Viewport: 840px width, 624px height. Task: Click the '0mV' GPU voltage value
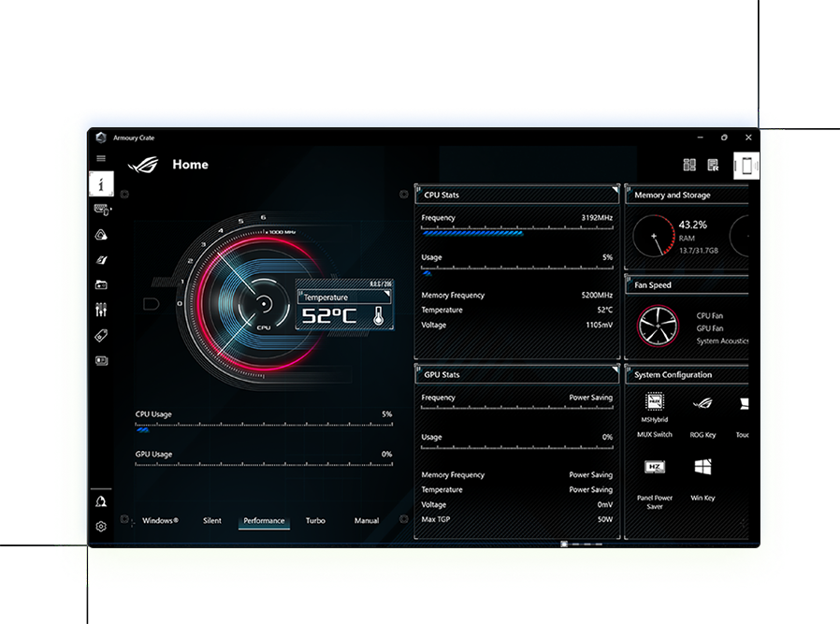click(605, 504)
